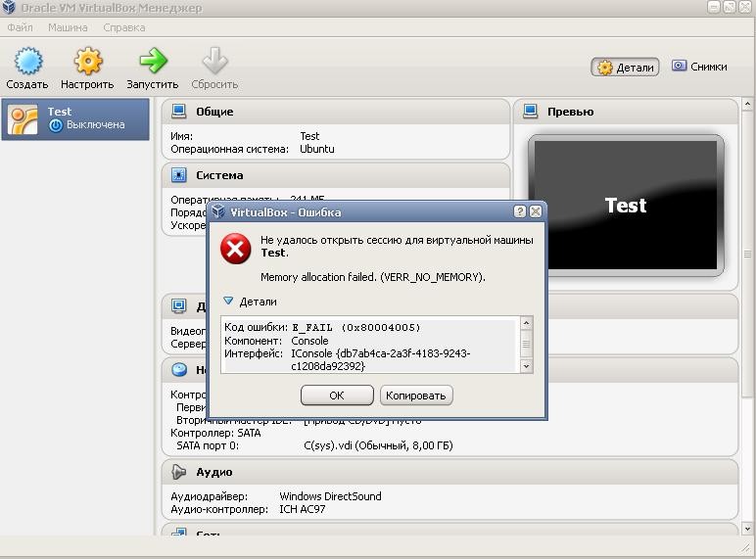
Task: Click the C(sys).vdi disk entry text
Action: 378,445
